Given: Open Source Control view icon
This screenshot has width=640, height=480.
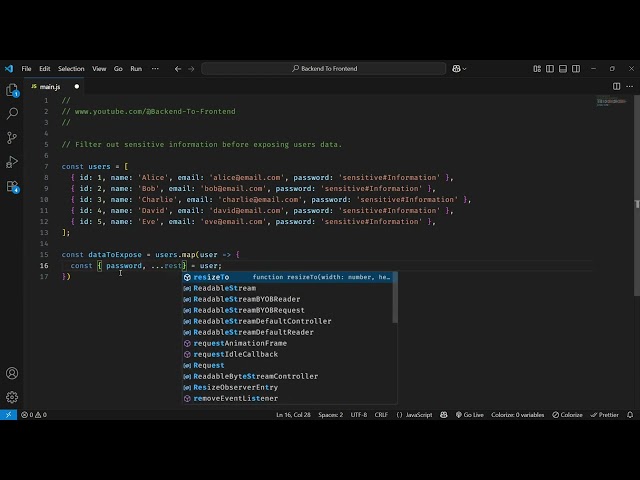Looking at the screenshot, I should click(x=12, y=138).
